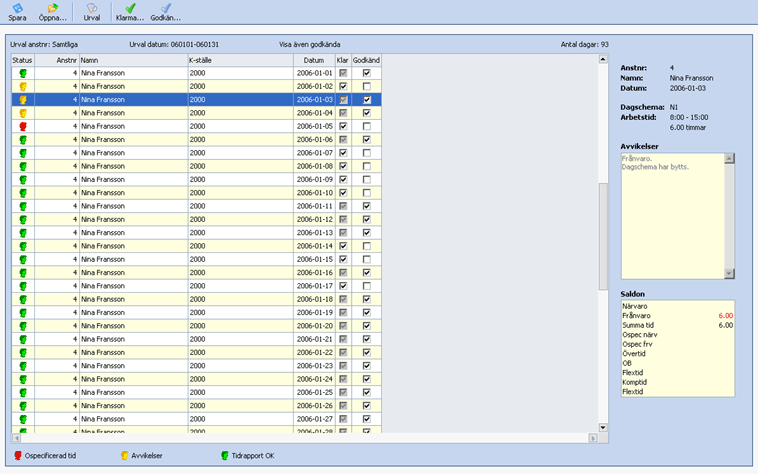Select date cell 2006-01-18
This screenshot has height=474, width=758.
click(x=314, y=299)
